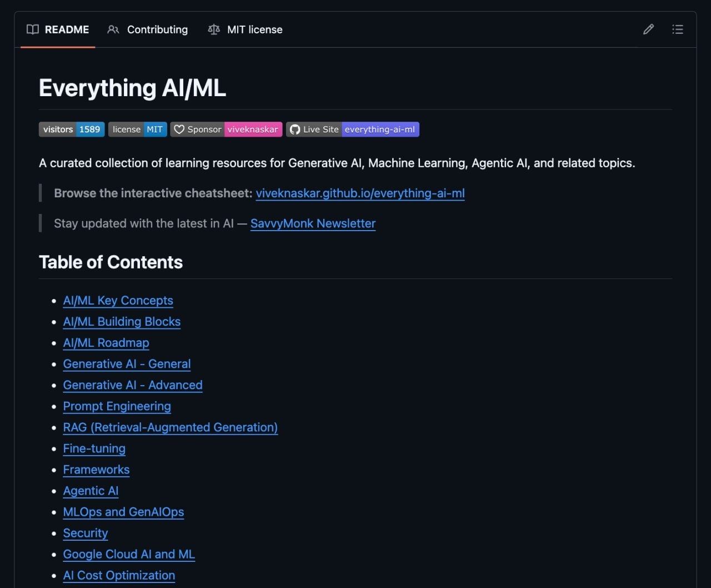Open the Agentic AI section link
The image size is (711, 588).
tap(91, 491)
